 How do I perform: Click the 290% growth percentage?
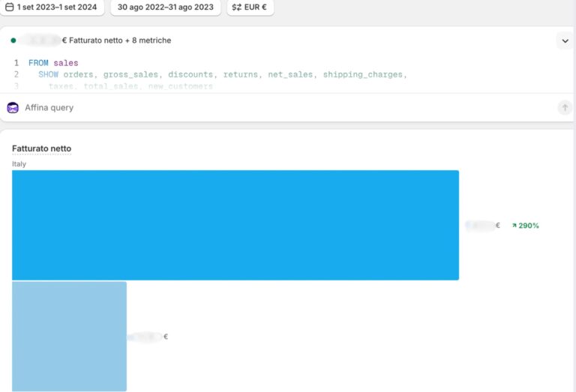pos(529,226)
